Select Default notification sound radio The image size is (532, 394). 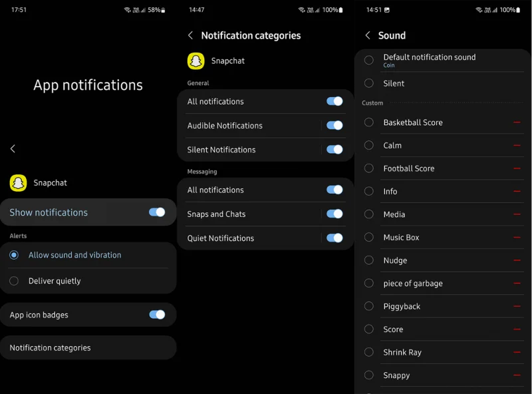tap(369, 60)
